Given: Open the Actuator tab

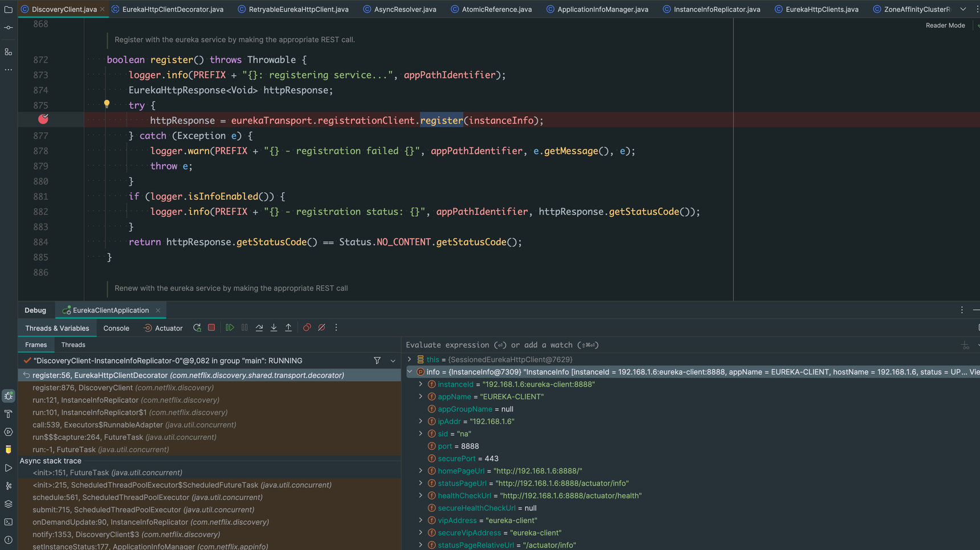Looking at the screenshot, I should (163, 328).
